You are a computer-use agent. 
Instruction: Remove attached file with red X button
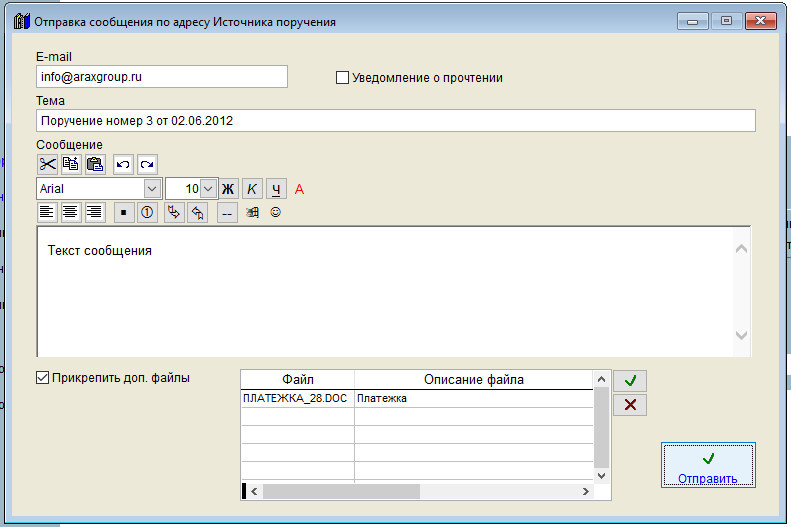630,404
